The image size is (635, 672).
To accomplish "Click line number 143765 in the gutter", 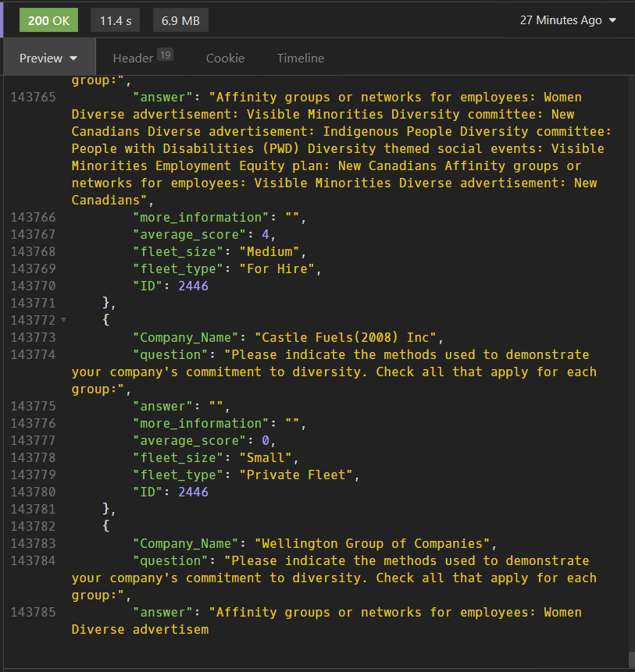I will [x=33, y=98].
